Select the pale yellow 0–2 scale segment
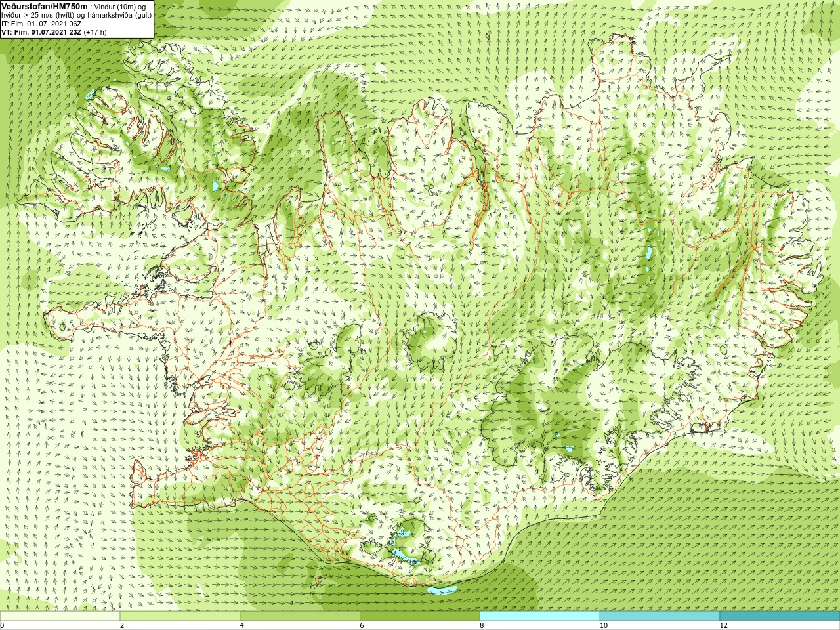 pyautogui.click(x=60, y=616)
